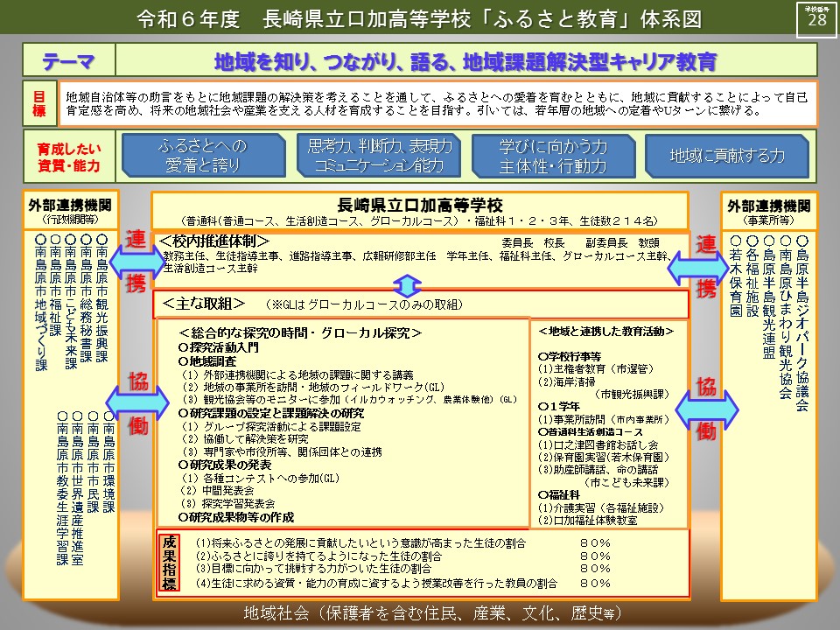Select indicator (1) 将来ふるさとの発展に貢献したい
The width and height of the screenshot is (840, 630).
tap(360, 543)
